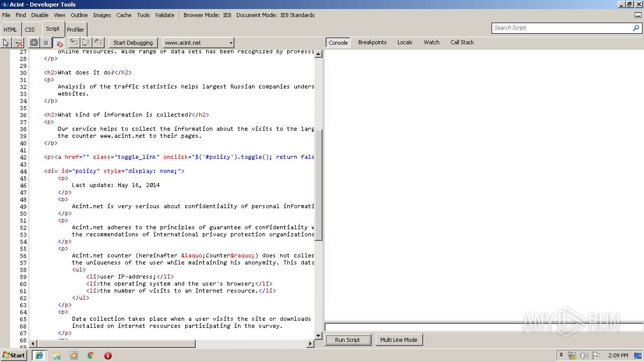The height and width of the screenshot is (362, 644).
Task: Click the Start Debugging button
Action: click(x=133, y=43)
